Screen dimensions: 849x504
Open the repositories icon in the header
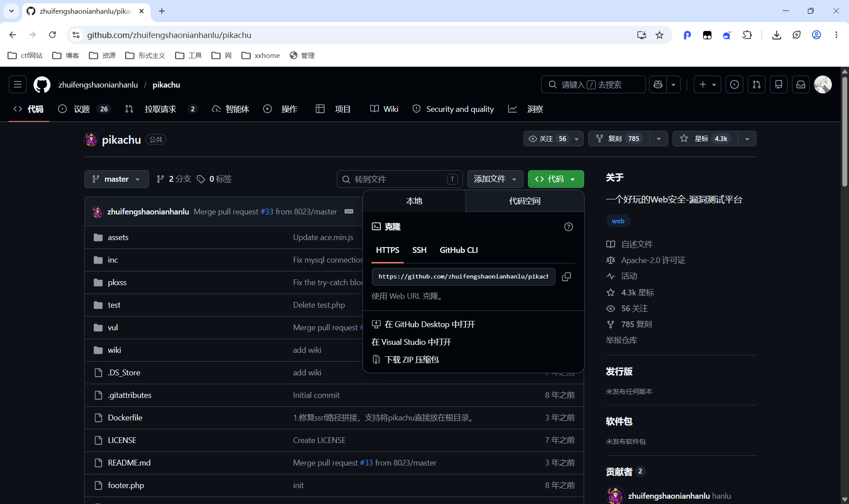(x=779, y=84)
